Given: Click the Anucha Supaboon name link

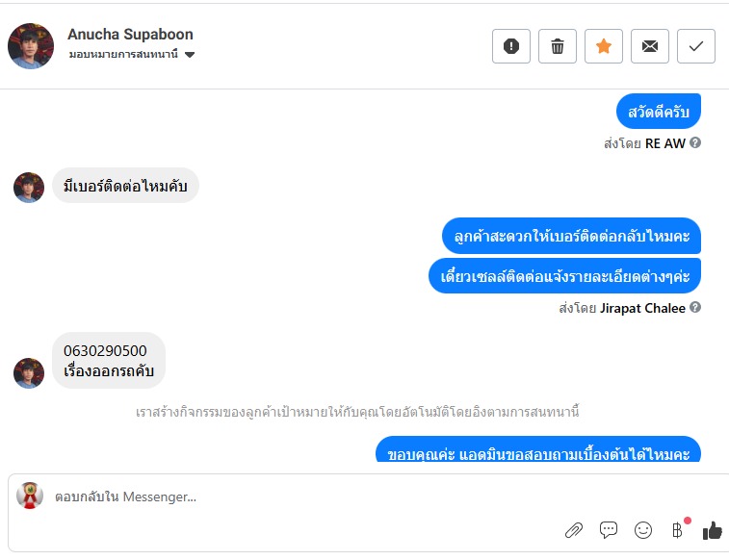Looking at the screenshot, I should (130, 35).
